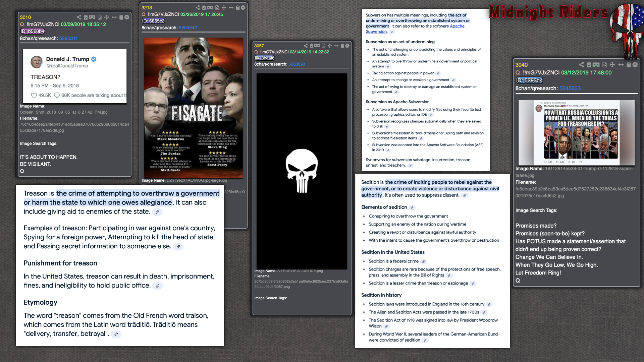This screenshot has height=362, width=644.
Task: Collapse post 3057 with the circled up arrow
Action: click(x=347, y=46)
